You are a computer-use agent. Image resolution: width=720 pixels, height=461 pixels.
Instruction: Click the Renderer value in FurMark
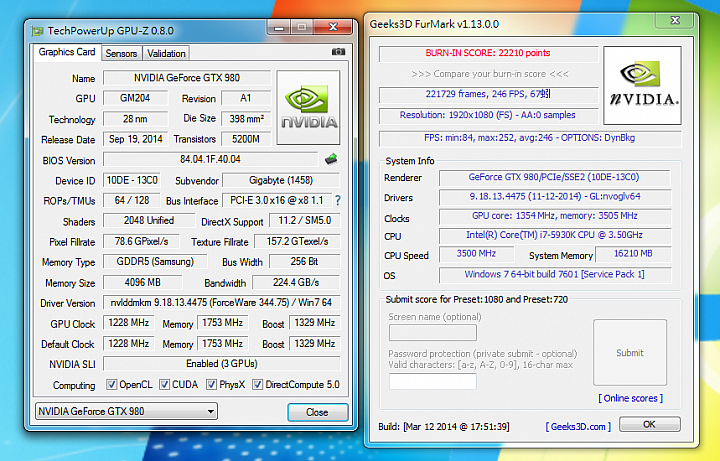click(554, 177)
